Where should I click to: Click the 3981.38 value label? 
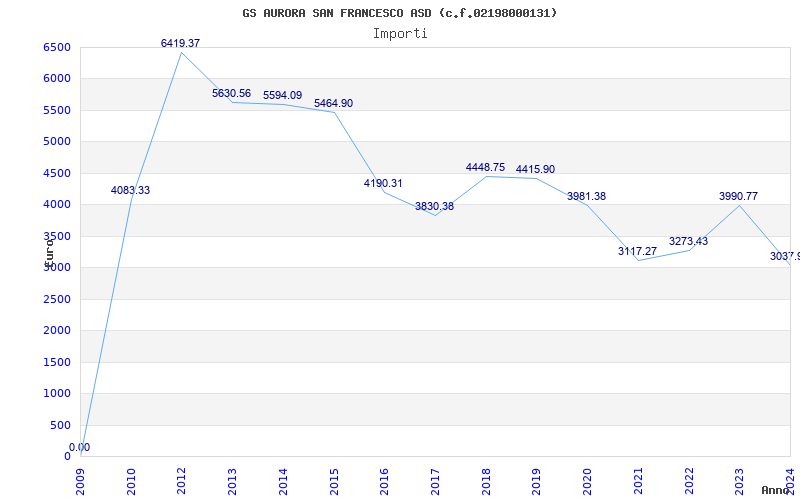pyautogui.click(x=587, y=196)
